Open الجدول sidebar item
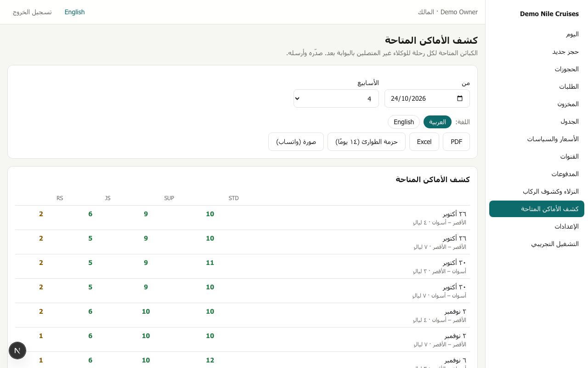 tap(537, 121)
